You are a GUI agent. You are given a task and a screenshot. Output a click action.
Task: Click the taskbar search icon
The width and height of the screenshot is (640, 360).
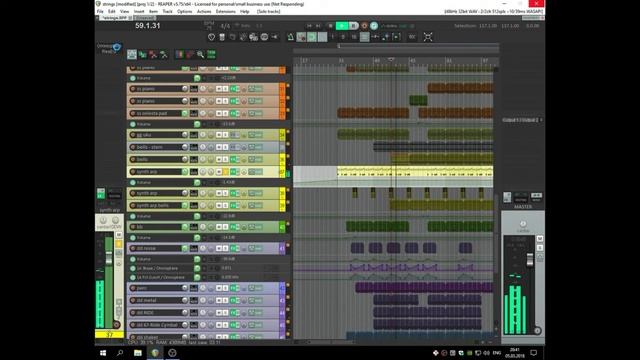click(120, 353)
